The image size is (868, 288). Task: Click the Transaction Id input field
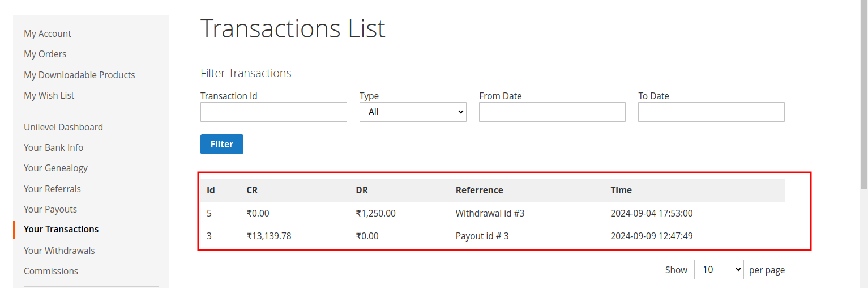(x=273, y=112)
